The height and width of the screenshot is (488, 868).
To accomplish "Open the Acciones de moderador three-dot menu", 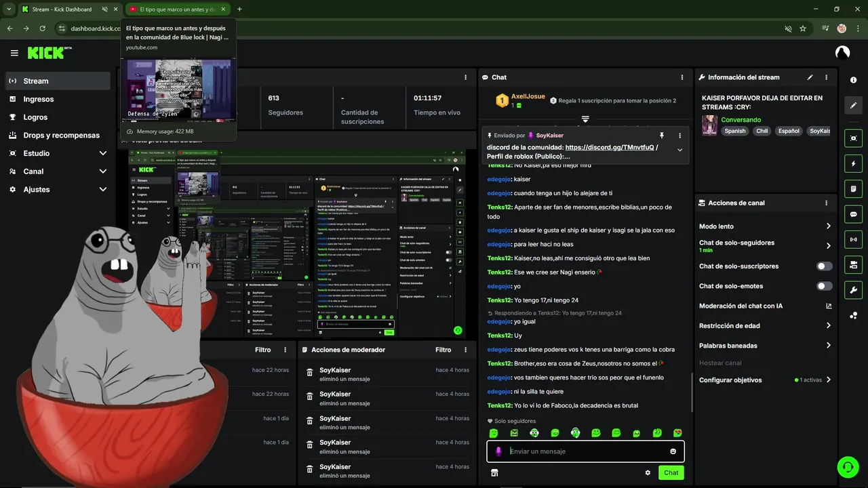I will pos(465,350).
